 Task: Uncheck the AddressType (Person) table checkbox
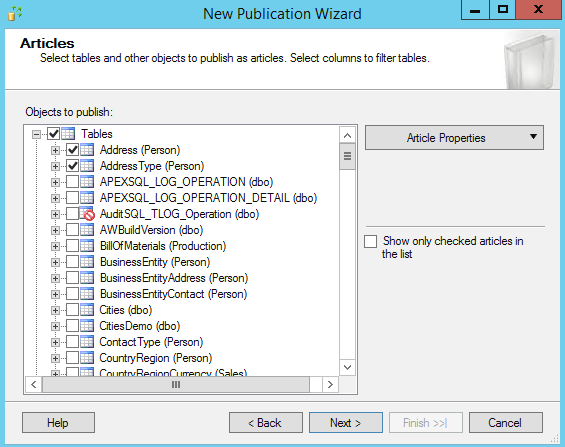(72, 166)
